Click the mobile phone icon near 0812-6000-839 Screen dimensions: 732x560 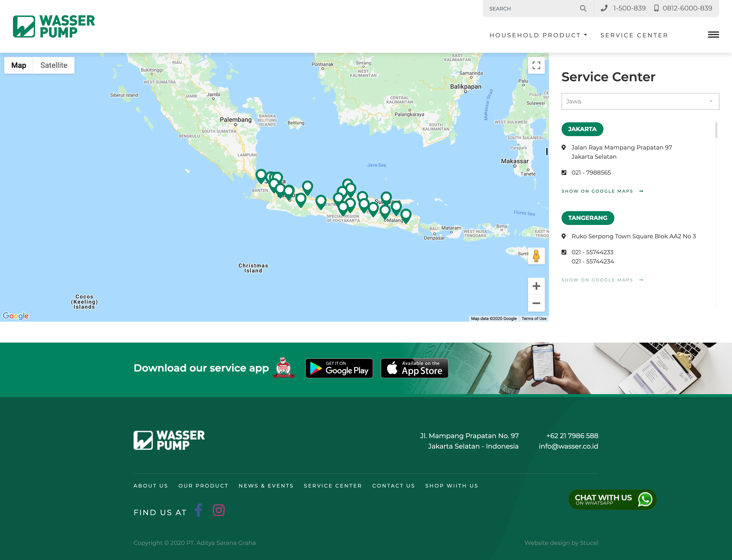pos(657,8)
